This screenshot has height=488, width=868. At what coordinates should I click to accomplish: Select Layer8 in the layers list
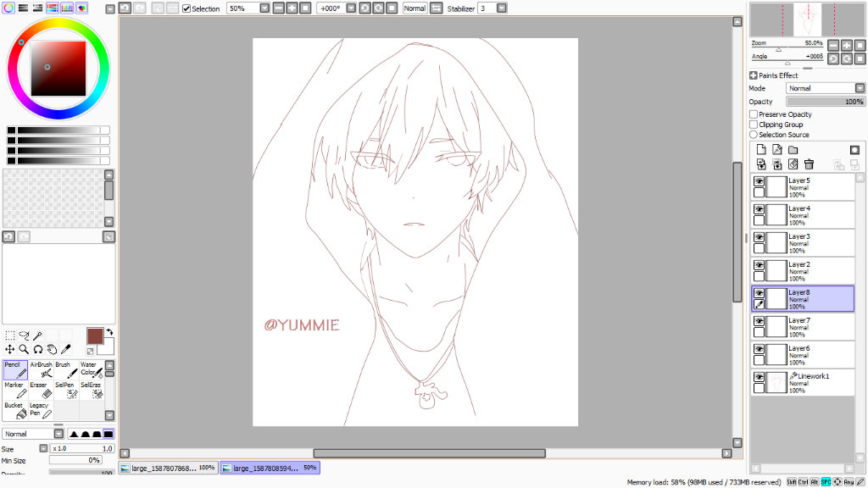pos(803,299)
